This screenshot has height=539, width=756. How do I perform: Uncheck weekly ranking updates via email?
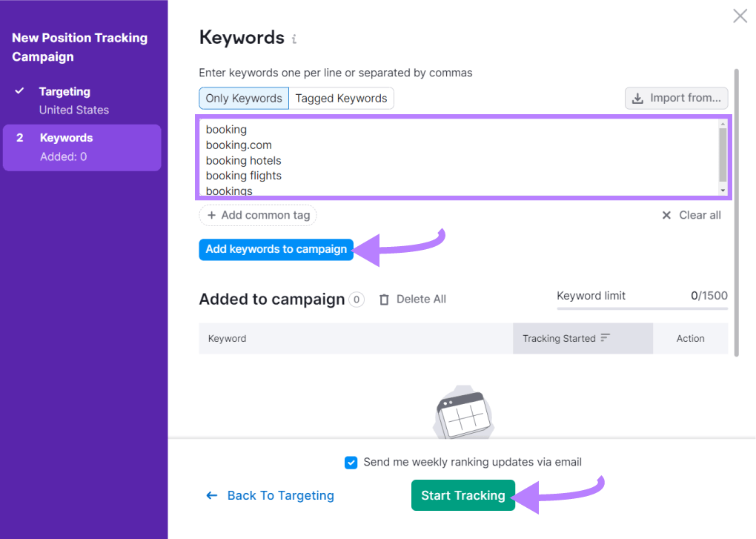click(351, 462)
